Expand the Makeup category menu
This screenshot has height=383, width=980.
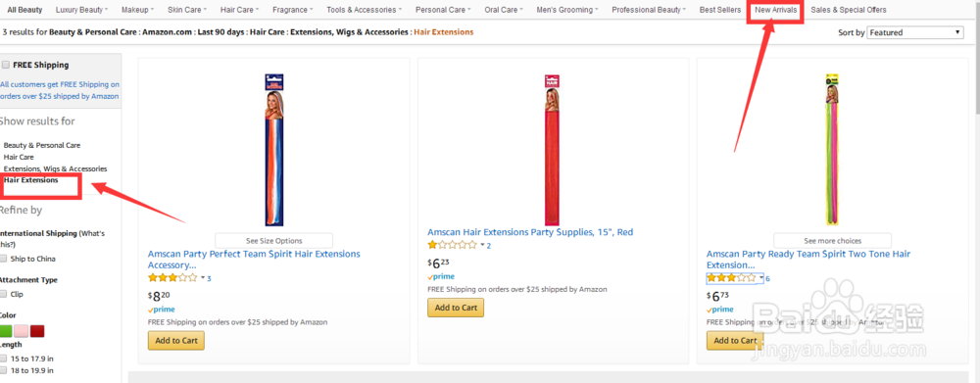138,10
